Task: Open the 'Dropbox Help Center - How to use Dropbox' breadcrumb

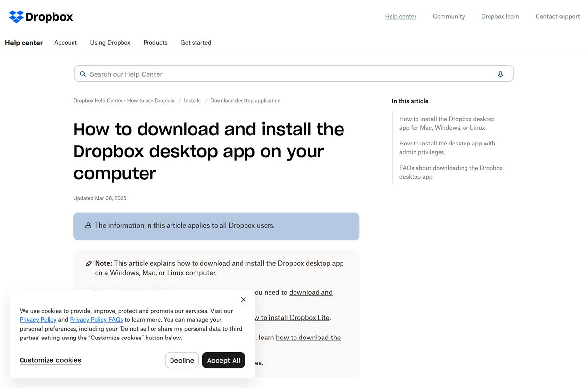Action: tap(124, 101)
